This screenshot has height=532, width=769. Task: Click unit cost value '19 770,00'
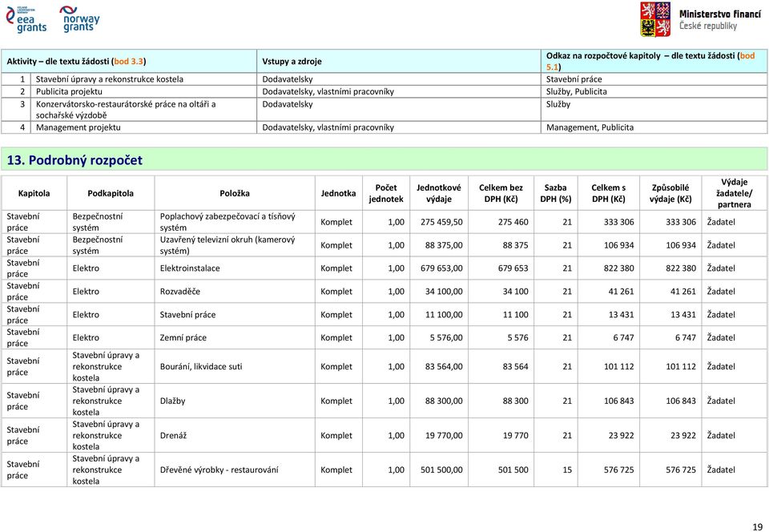tap(444, 435)
